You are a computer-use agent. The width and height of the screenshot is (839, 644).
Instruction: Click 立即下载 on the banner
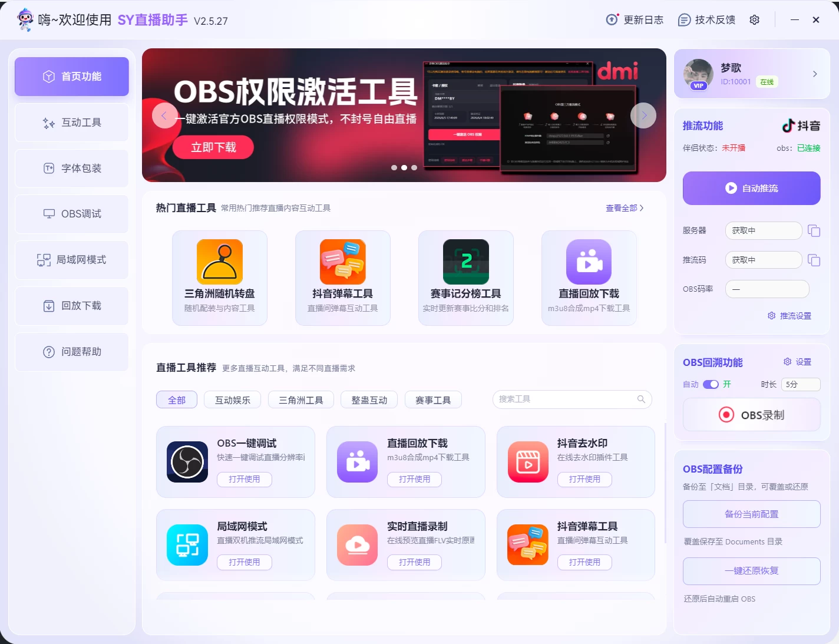click(213, 147)
